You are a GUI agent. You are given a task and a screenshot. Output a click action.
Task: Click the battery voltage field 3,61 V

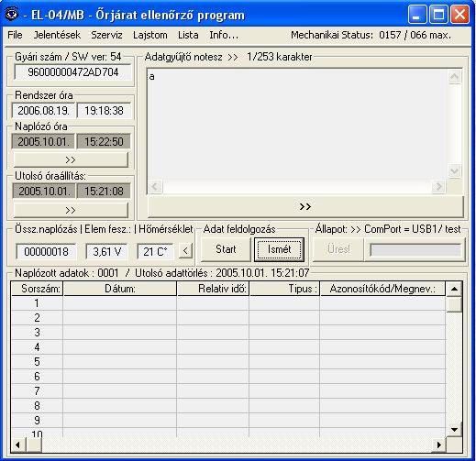click(106, 251)
